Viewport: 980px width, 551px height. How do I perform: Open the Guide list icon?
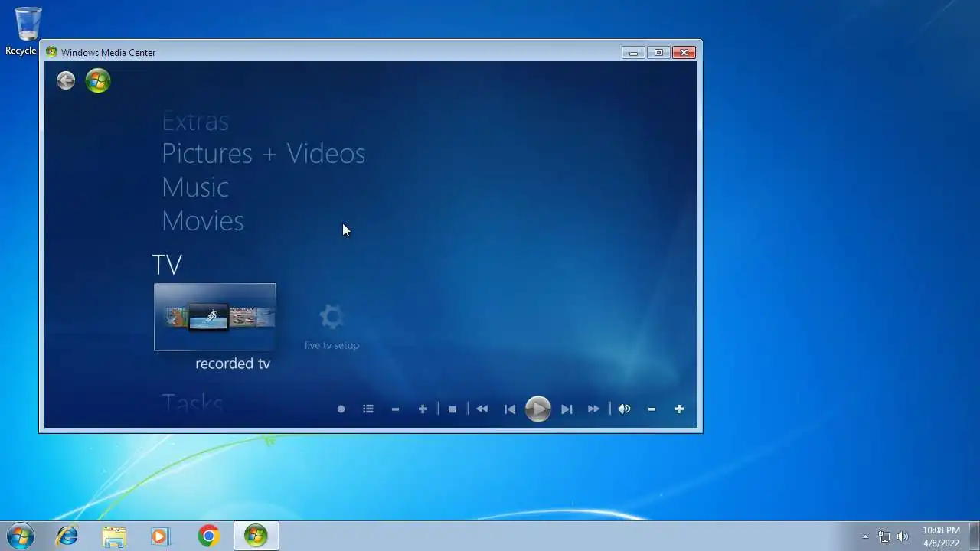(x=368, y=409)
